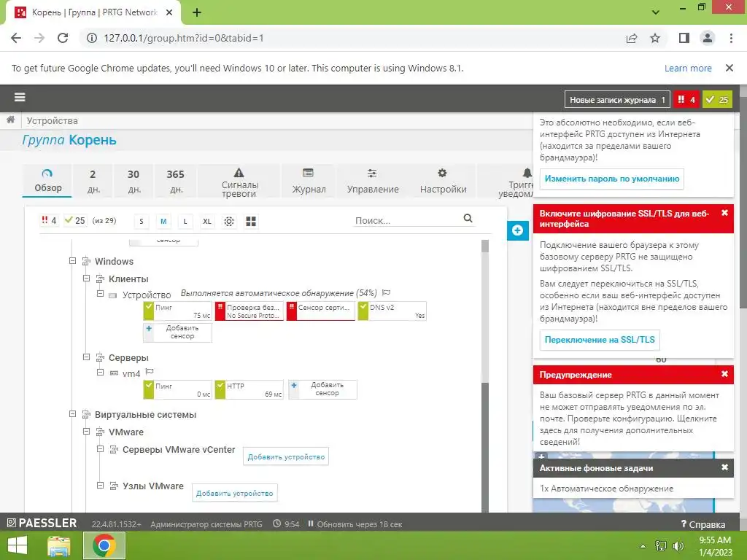Add device to Серверы VMware vCenter
This screenshot has width=747, height=560.
[x=286, y=456]
